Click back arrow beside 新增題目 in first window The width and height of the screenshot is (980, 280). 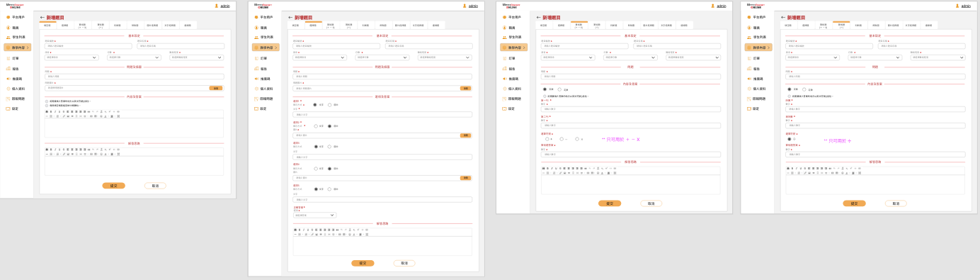point(42,17)
